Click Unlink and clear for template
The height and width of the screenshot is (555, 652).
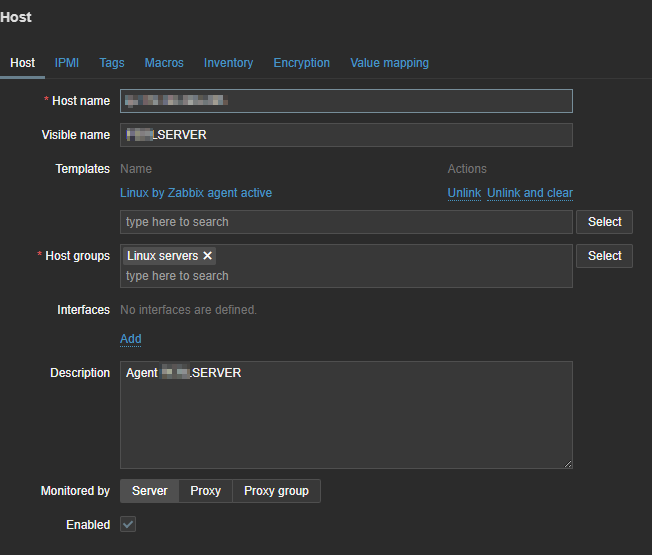(x=530, y=193)
